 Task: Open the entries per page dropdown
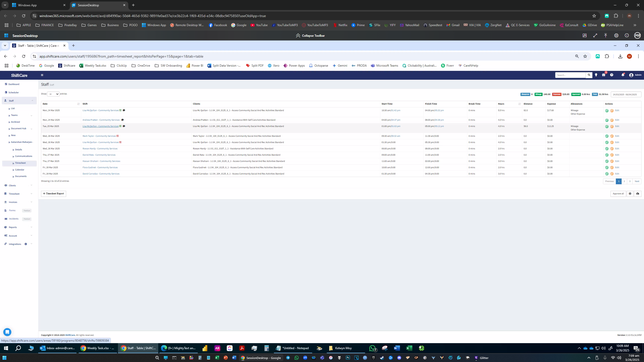(x=53, y=94)
